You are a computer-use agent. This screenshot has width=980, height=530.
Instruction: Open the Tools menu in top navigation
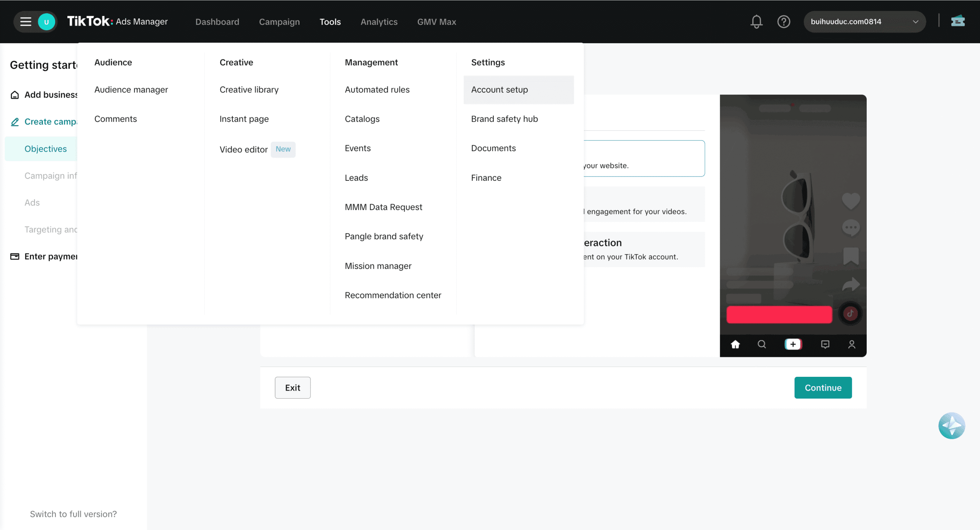click(x=330, y=22)
